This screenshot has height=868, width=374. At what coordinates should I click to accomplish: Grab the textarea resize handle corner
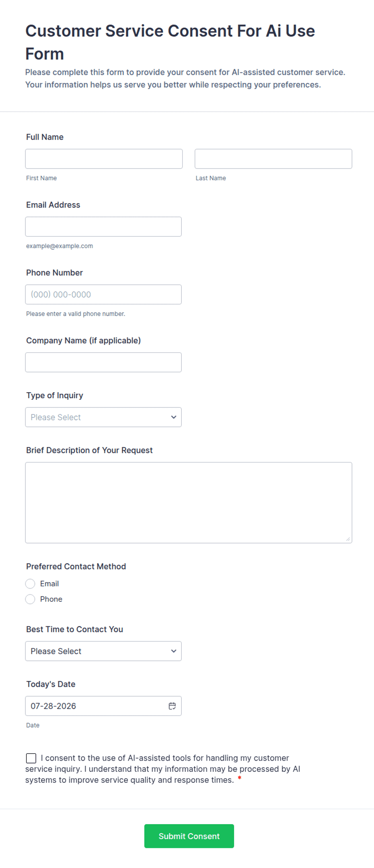tap(348, 539)
